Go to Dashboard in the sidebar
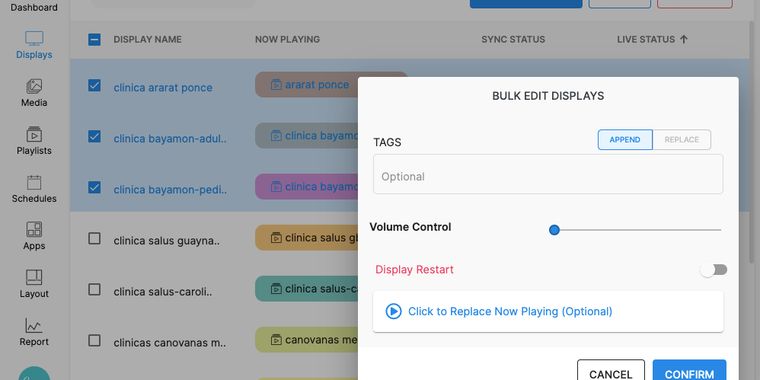Screen dimensions: 760x380 (x=34, y=7)
